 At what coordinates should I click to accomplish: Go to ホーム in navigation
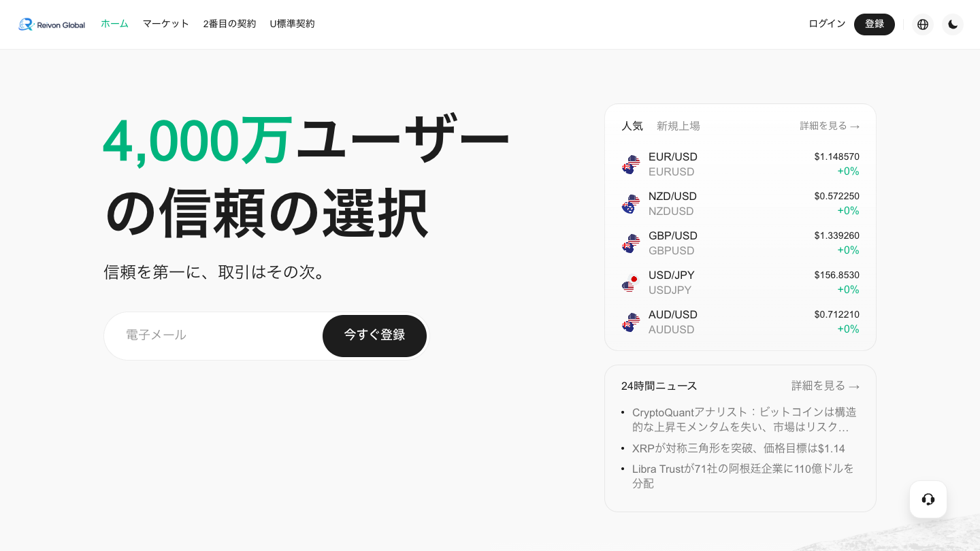point(114,24)
